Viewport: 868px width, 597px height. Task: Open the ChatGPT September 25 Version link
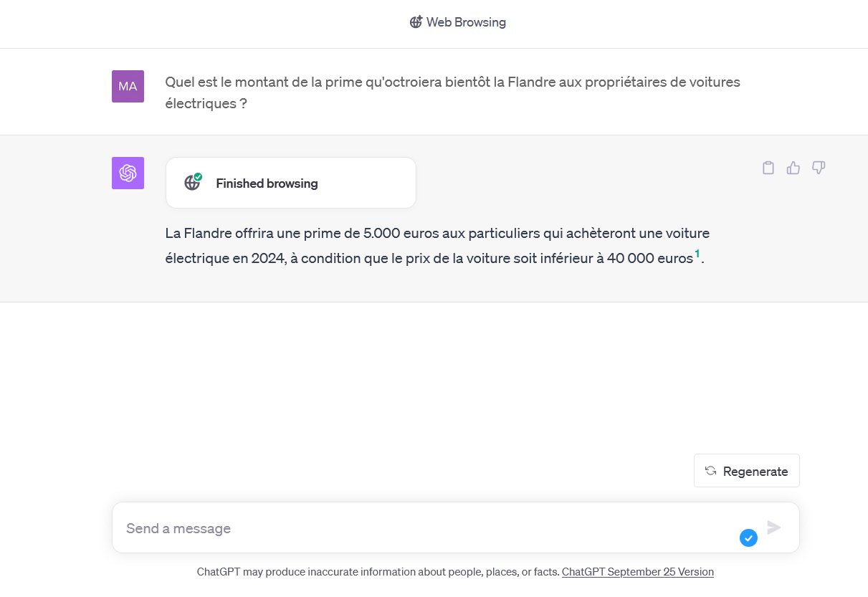(x=637, y=572)
